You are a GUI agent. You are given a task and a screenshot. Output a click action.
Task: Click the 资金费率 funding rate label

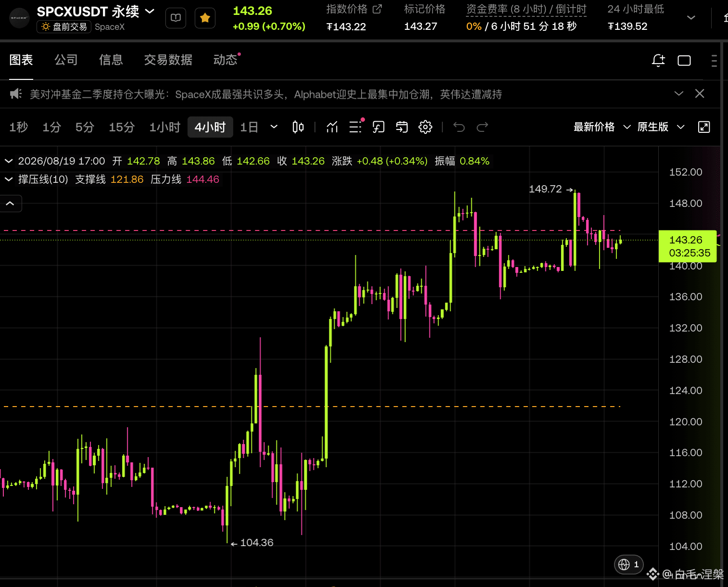(x=526, y=9)
